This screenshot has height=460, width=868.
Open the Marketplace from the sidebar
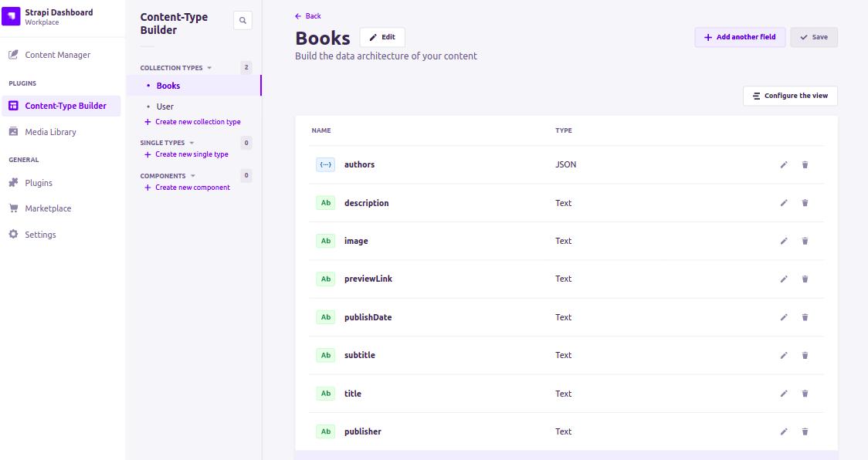tap(48, 208)
